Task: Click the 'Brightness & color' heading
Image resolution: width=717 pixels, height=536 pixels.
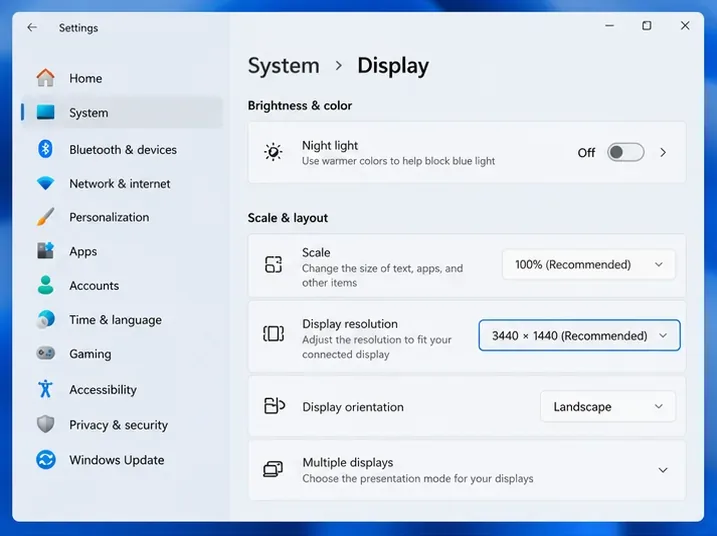Action: pos(300,106)
